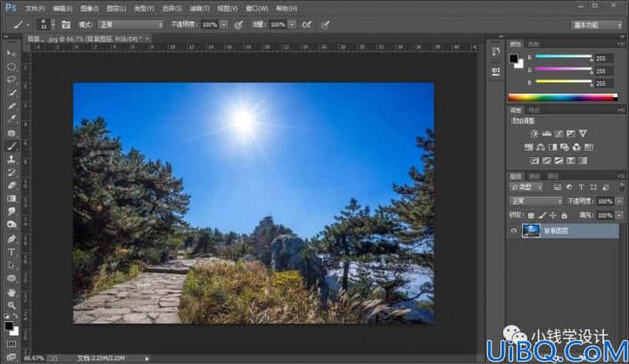Toggle lock transparent pixels
629x364 pixels.
tap(531, 216)
